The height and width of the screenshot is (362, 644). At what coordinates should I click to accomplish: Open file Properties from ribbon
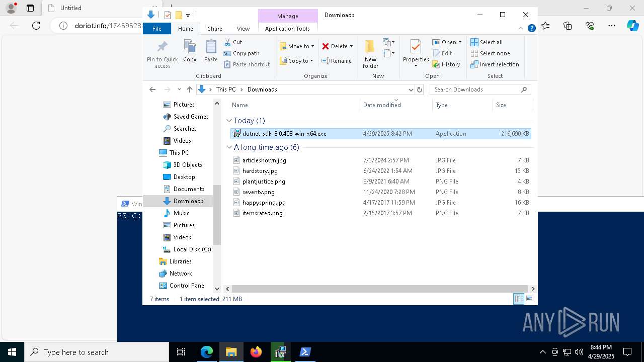(416, 53)
